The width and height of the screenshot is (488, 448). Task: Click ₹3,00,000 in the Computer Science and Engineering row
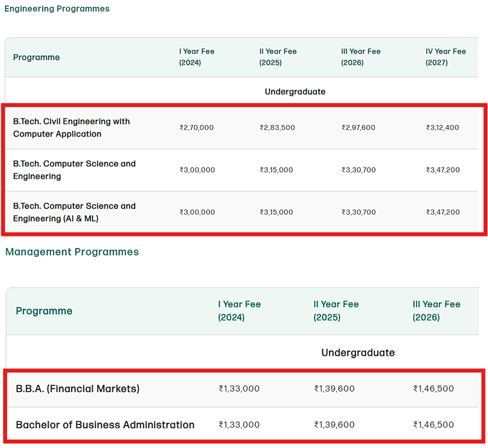pos(197,170)
